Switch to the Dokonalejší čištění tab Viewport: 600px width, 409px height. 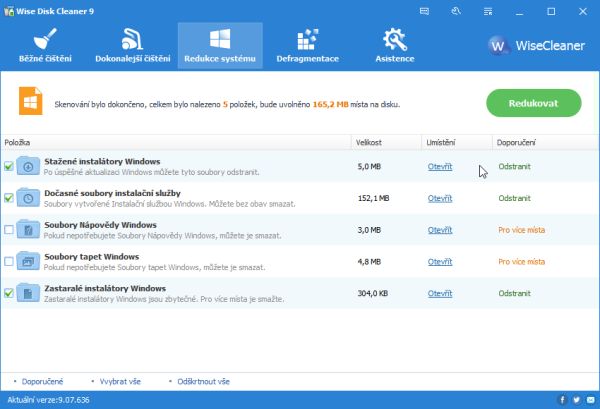point(132,46)
